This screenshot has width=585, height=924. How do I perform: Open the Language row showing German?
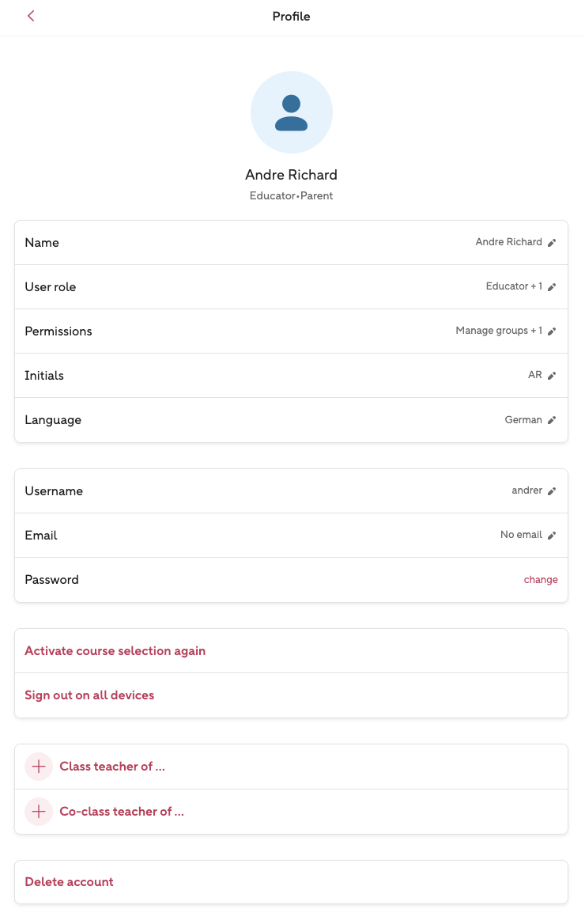click(x=291, y=420)
